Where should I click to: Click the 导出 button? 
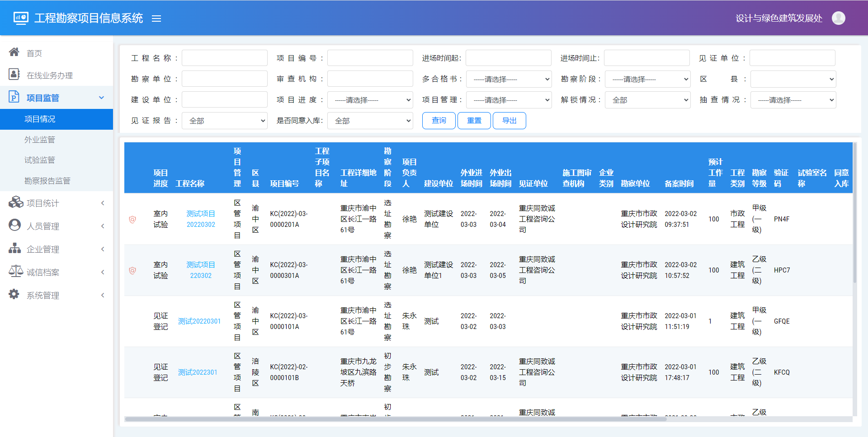coord(509,121)
